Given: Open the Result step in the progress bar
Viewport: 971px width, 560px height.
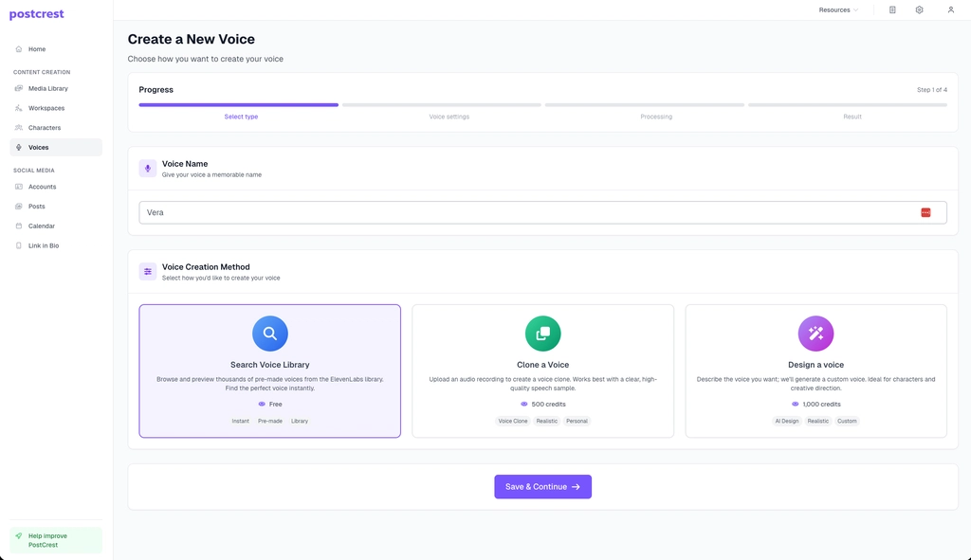Looking at the screenshot, I should click(x=852, y=117).
